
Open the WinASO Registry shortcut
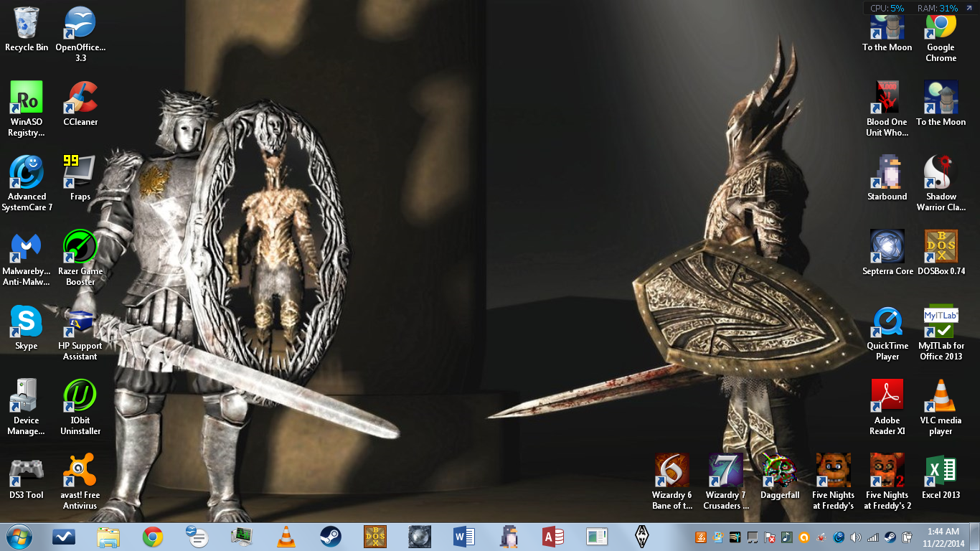click(x=27, y=108)
